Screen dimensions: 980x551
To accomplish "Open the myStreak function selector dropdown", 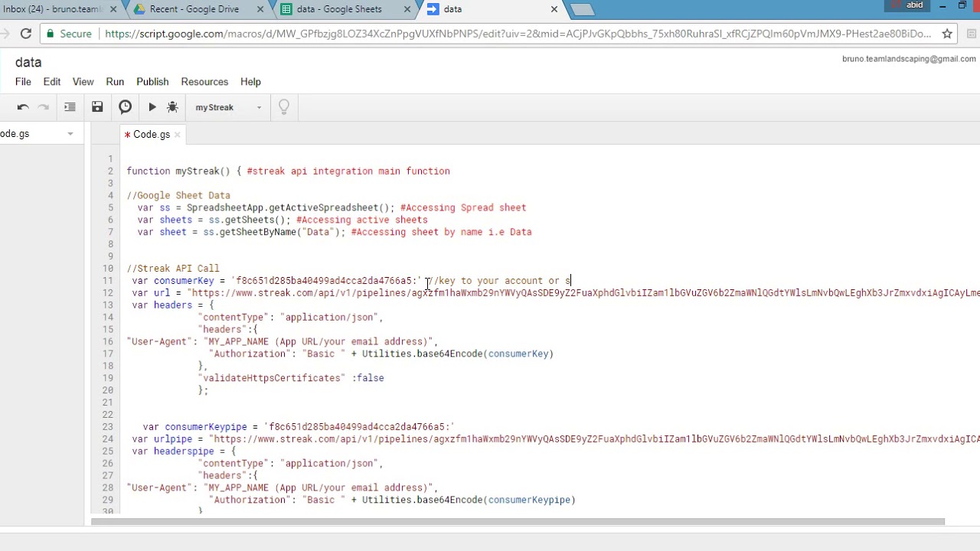I will (228, 107).
